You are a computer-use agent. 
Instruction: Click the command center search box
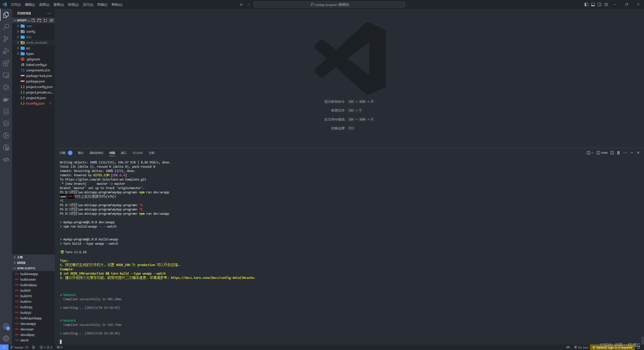pos(329,5)
